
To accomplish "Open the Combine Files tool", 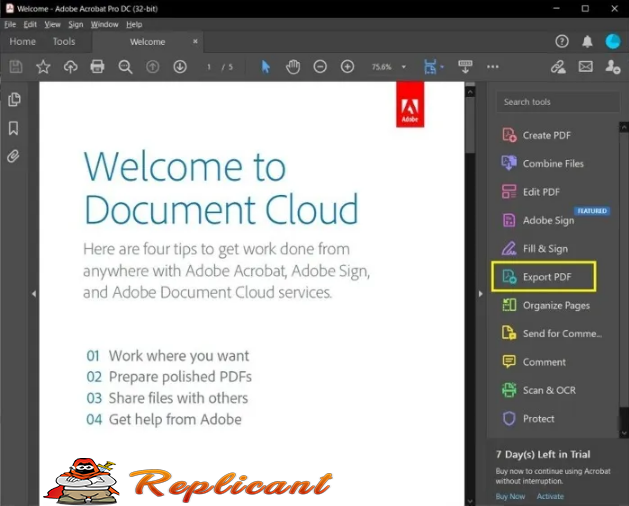I will coord(542,164).
